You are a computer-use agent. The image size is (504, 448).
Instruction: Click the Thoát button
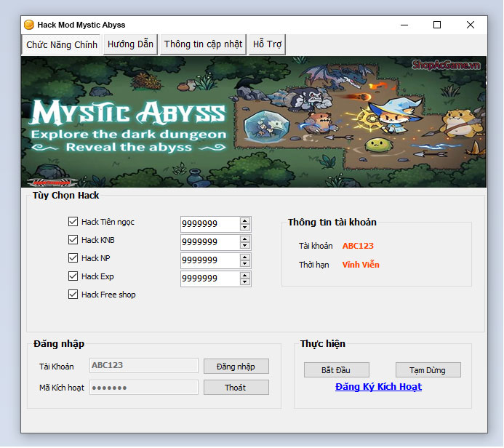(236, 388)
